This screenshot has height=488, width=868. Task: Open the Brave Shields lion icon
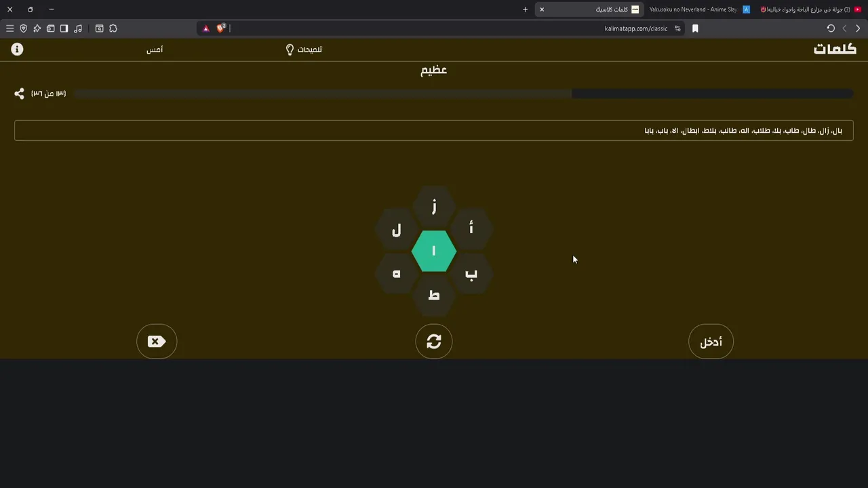point(220,28)
